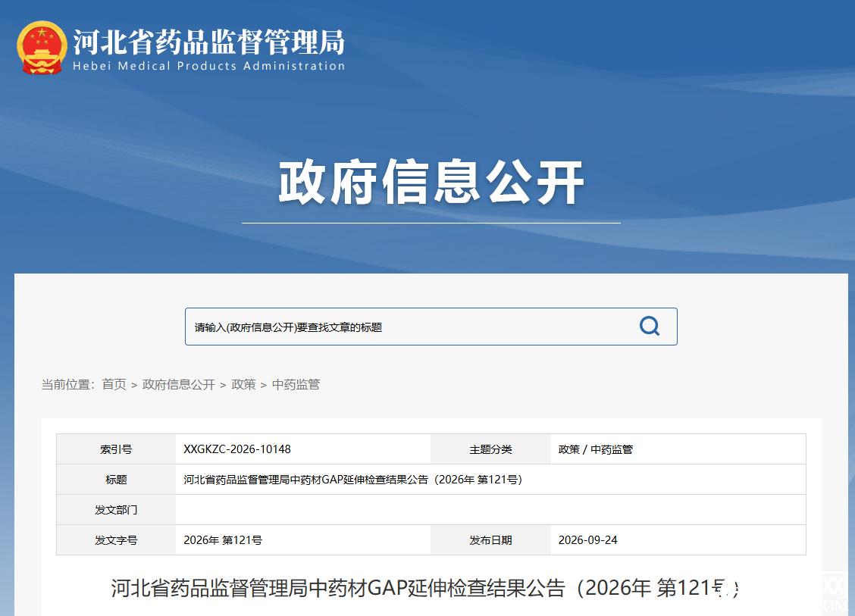This screenshot has height=616, width=855.
Task: Click the 政策 / 中药监管 category value
Action: click(596, 449)
